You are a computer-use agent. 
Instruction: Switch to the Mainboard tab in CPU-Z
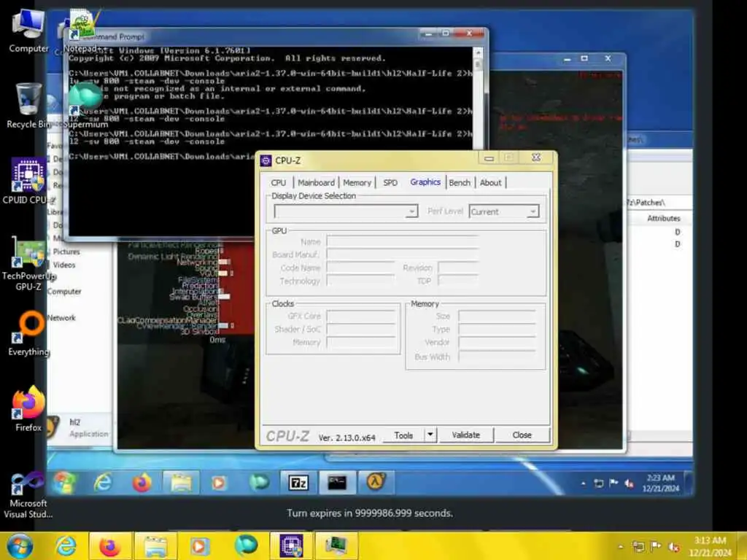pyautogui.click(x=317, y=182)
